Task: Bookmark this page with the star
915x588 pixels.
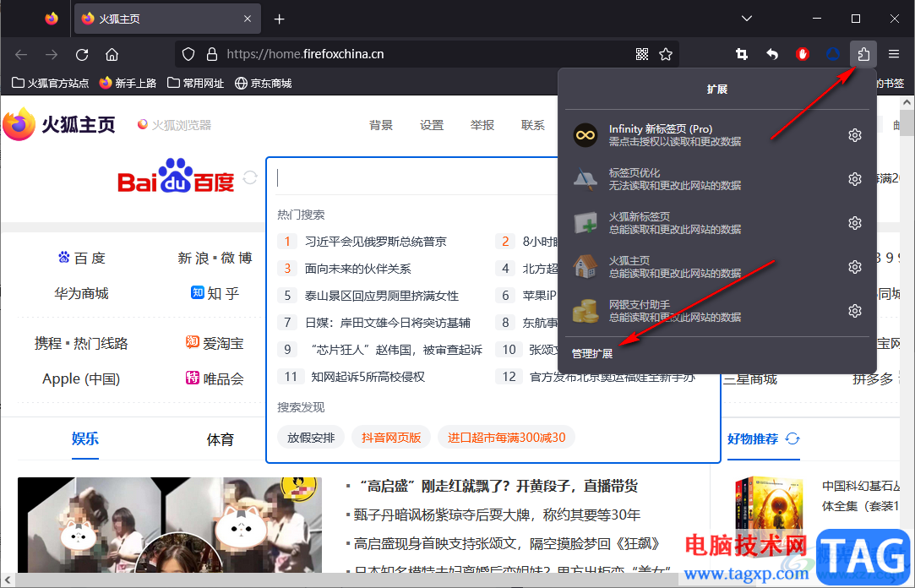Action: click(x=666, y=54)
